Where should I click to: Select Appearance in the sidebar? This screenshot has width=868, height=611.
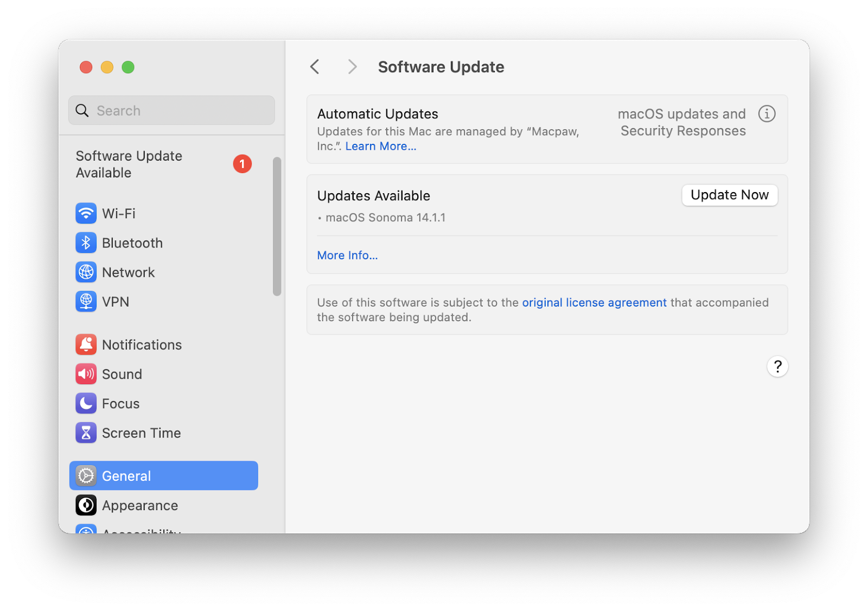(139, 505)
